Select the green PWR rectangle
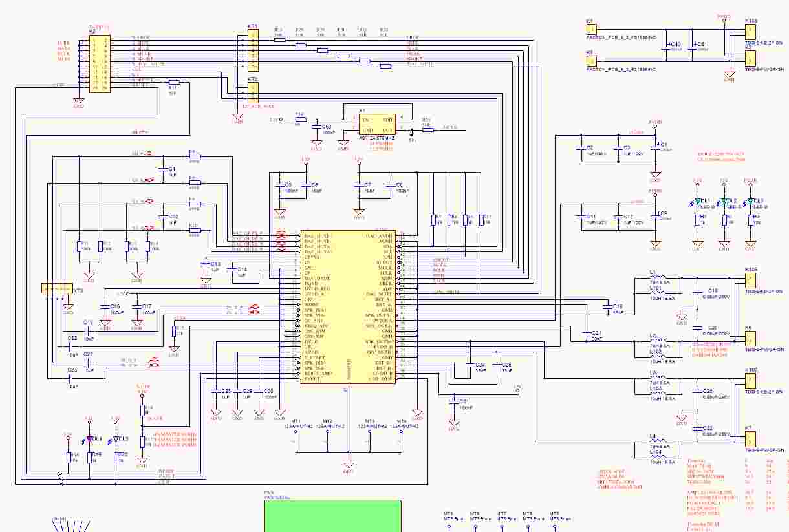The height and width of the screenshot is (532, 789). pos(332,516)
